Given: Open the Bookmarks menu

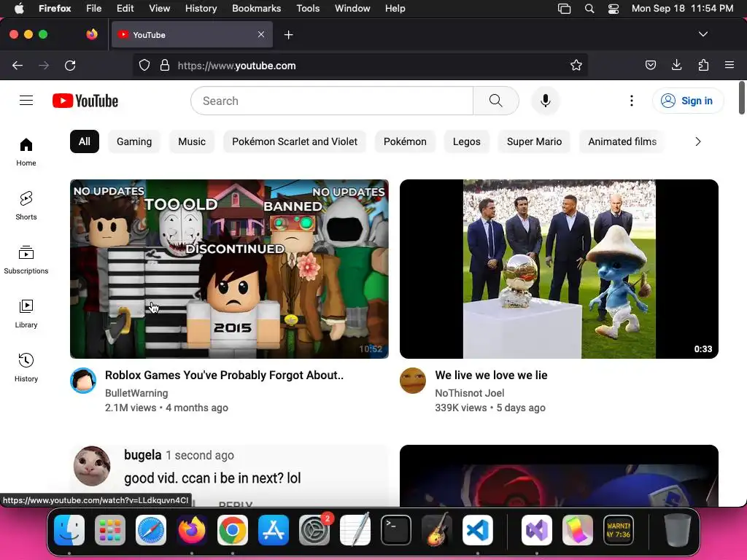Looking at the screenshot, I should (256, 9).
